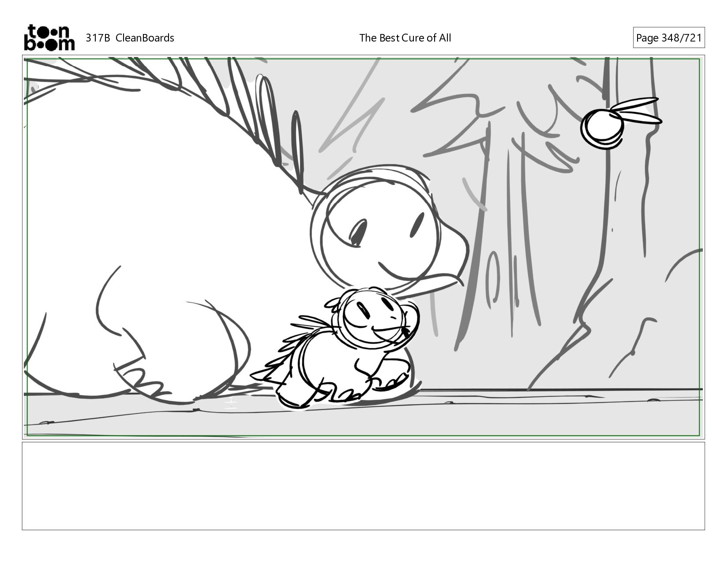This screenshot has height=563, width=728.
Task: Click the storyboard panel drawing
Action: point(364,247)
